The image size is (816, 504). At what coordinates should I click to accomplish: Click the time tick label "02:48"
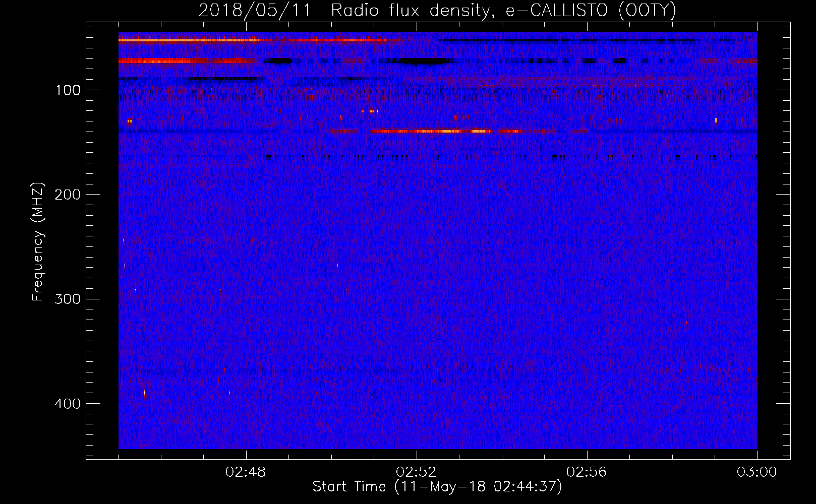tap(246, 472)
